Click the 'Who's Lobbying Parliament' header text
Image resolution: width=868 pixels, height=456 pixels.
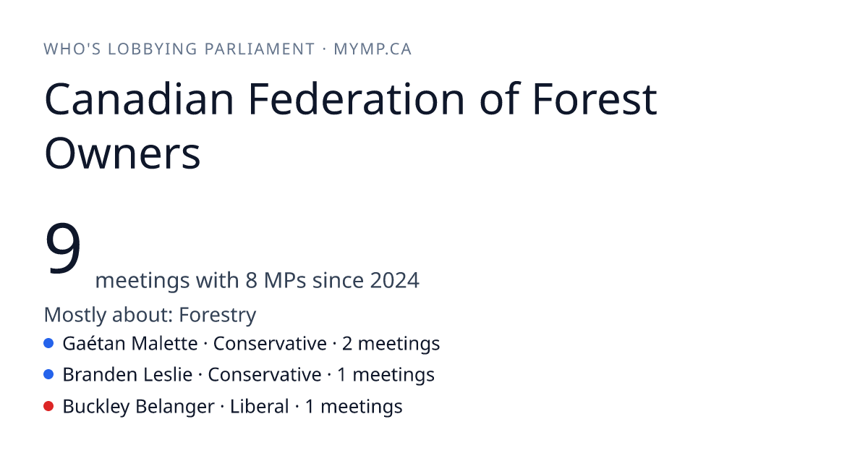(179, 49)
